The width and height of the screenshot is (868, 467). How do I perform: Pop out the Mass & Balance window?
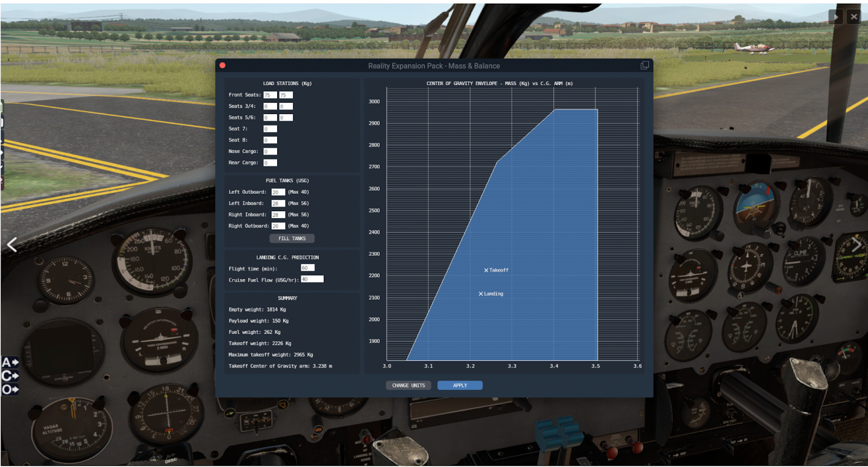pyautogui.click(x=644, y=66)
